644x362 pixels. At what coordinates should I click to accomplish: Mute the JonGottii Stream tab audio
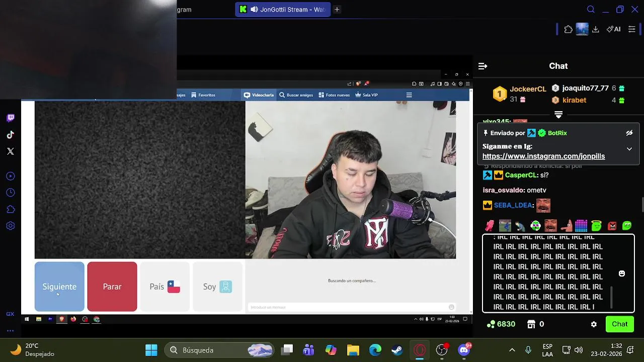click(x=254, y=10)
